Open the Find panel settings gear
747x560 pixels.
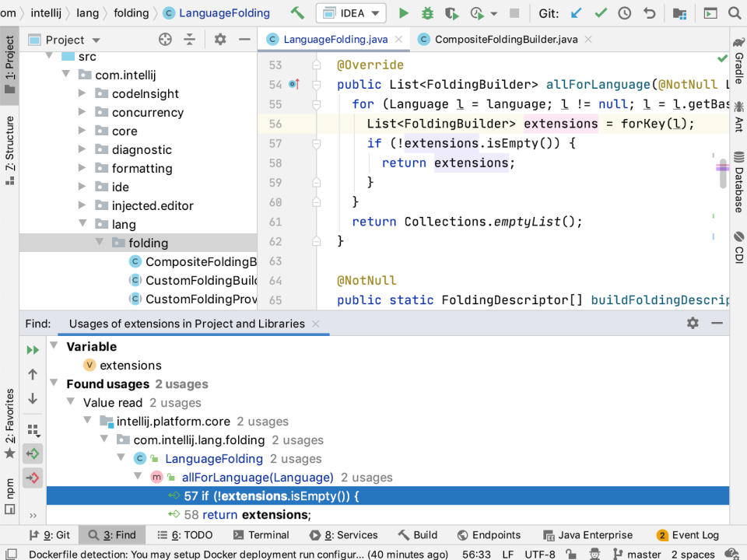click(x=693, y=323)
